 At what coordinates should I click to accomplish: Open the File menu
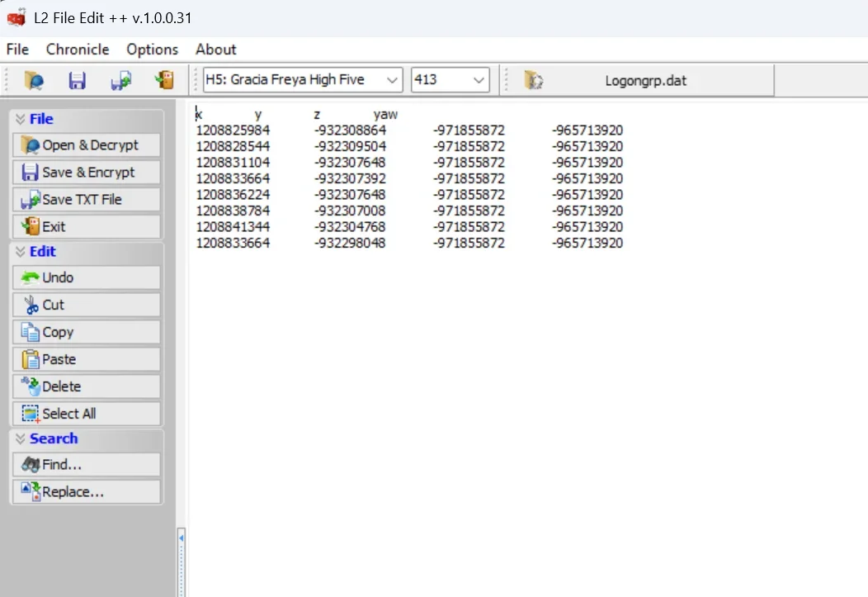(x=17, y=50)
